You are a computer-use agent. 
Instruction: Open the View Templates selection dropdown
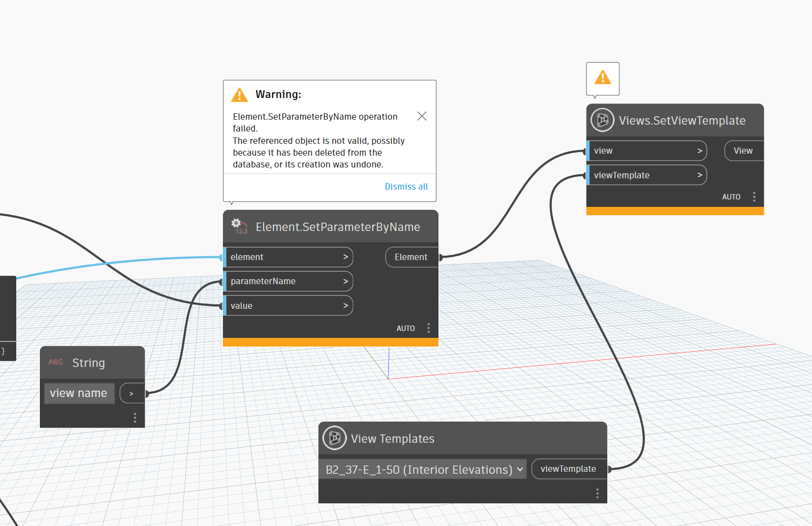click(x=423, y=469)
